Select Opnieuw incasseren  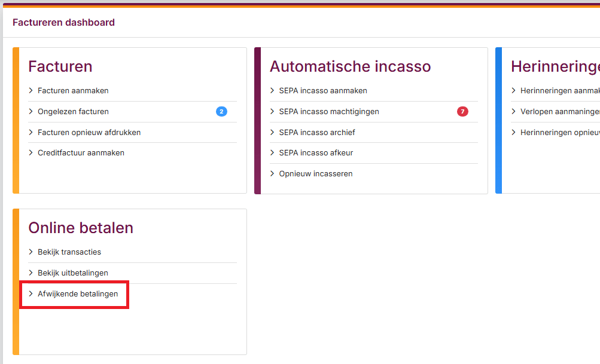315,174
